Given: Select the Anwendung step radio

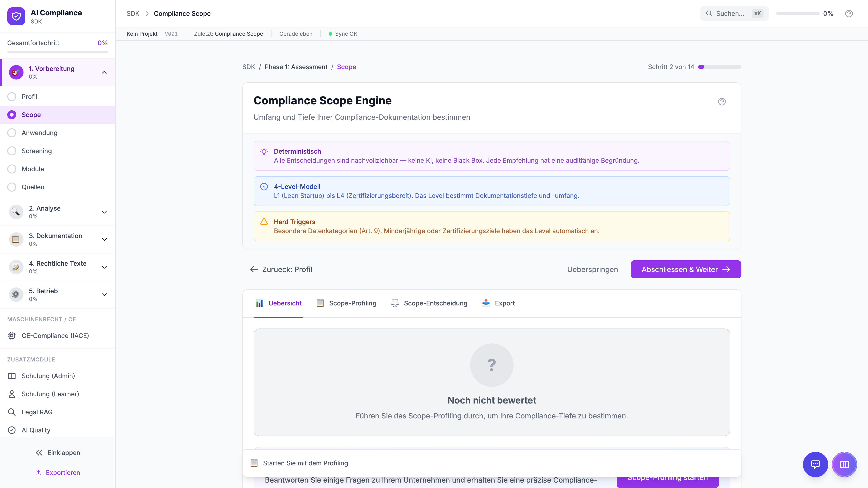Looking at the screenshot, I should coord(12,133).
